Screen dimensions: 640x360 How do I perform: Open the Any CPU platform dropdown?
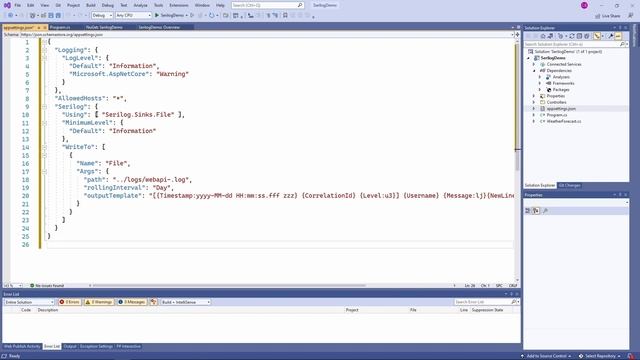(133, 15)
